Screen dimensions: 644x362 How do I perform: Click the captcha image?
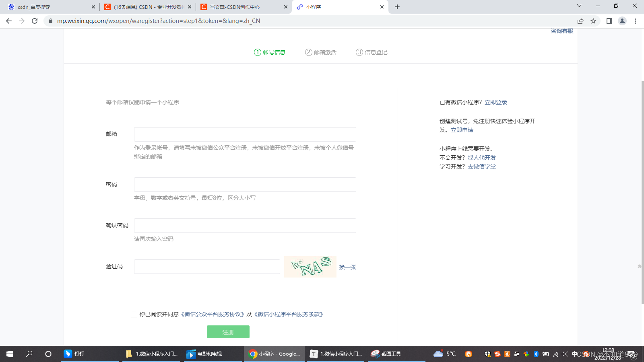point(310,267)
